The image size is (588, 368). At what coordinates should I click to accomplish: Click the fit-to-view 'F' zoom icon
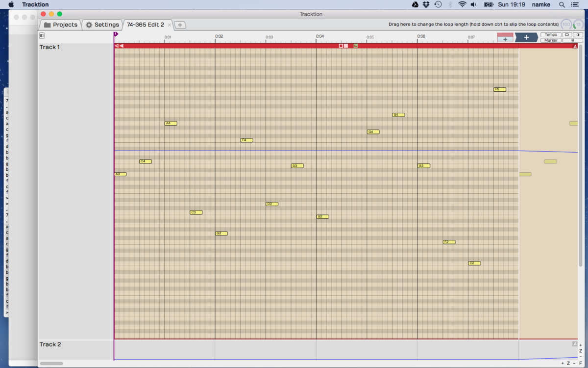pyautogui.click(x=580, y=363)
